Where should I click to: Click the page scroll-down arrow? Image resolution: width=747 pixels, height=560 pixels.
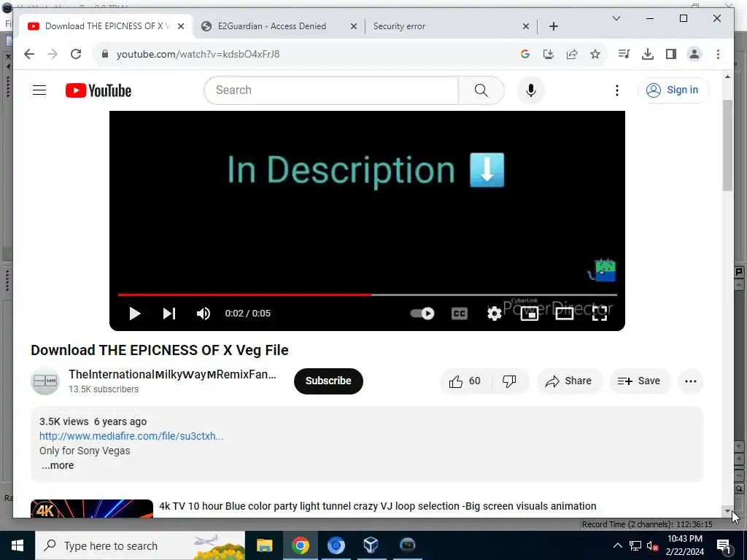727,511
